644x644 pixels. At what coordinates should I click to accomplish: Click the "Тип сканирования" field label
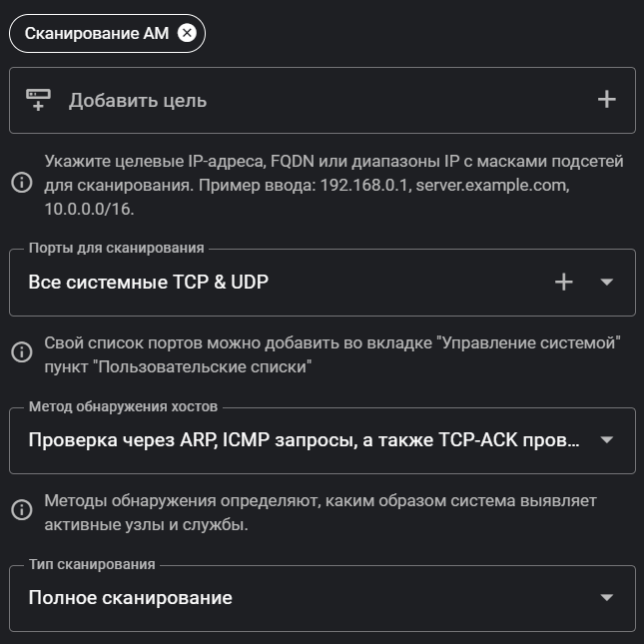coord(92,564)
